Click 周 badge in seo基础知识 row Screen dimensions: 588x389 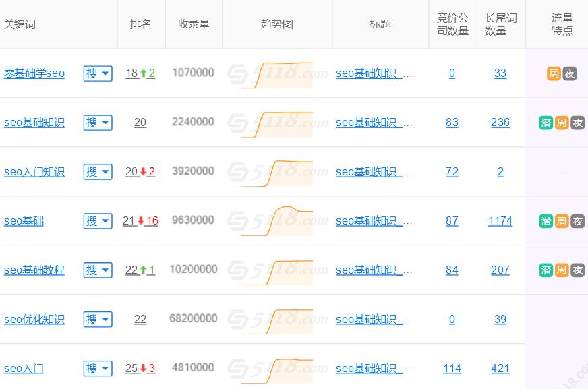562,123
